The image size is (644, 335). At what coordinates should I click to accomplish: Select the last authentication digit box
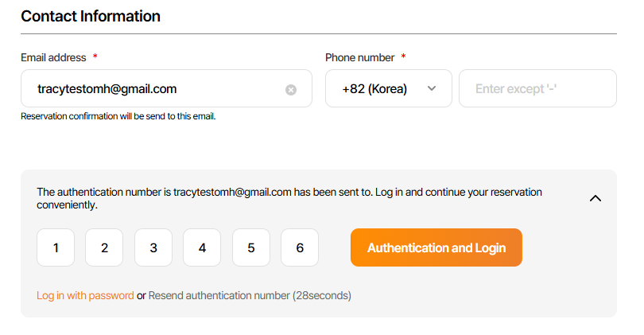point(300,247)
